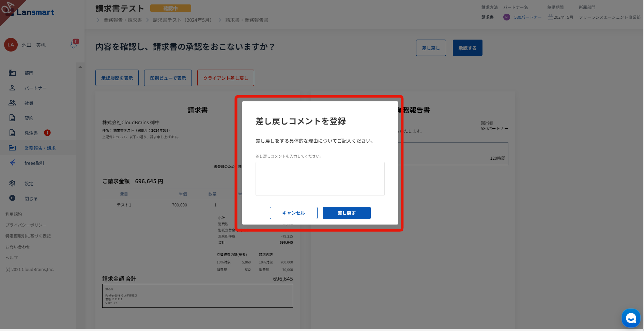This screenshot has height=331, width=644.
Task: Show approval history with 承認履歴を表示
Action: point(117,78)
